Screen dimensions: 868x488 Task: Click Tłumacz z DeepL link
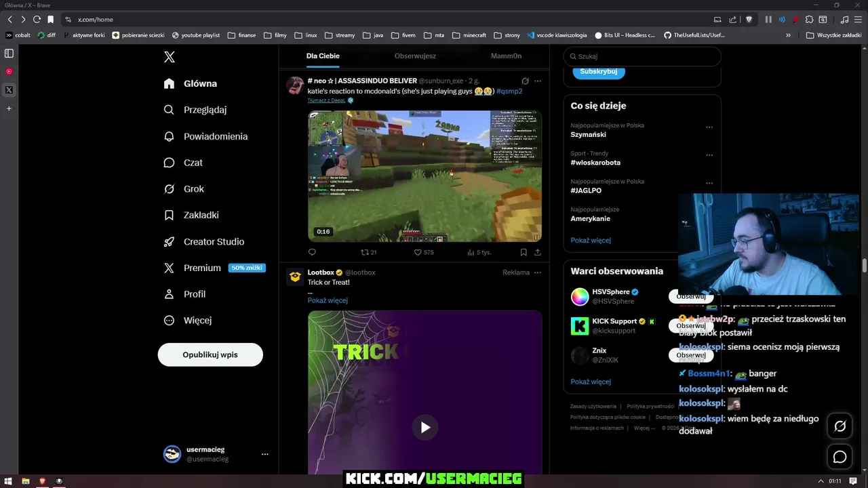coord(326,100)
